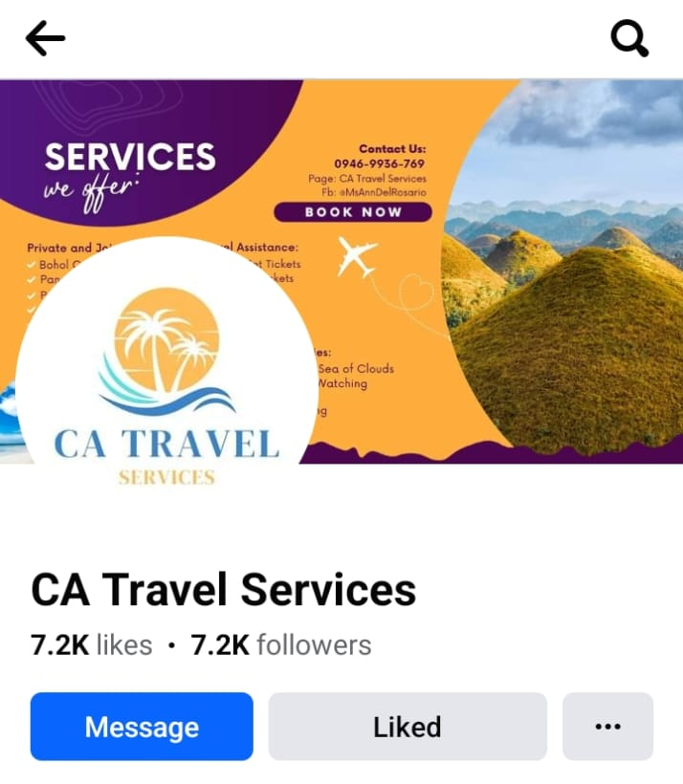This screenshot has height=784, width=683.
Task: Open the three-dots more options menu
Action: [608, 726]
